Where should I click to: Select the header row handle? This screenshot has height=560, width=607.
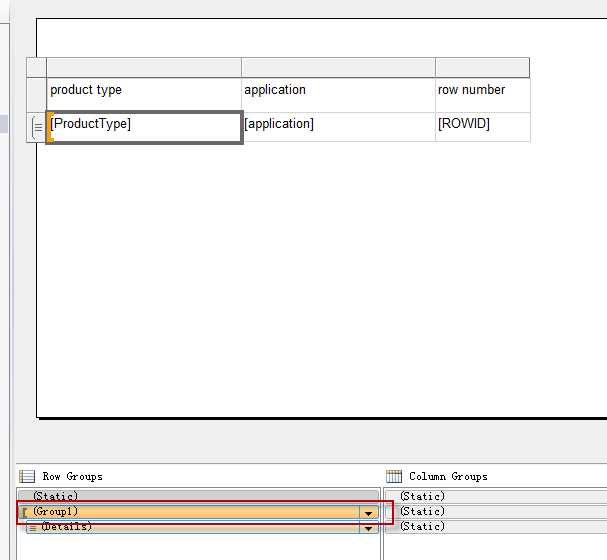click(x=36, y=95)
